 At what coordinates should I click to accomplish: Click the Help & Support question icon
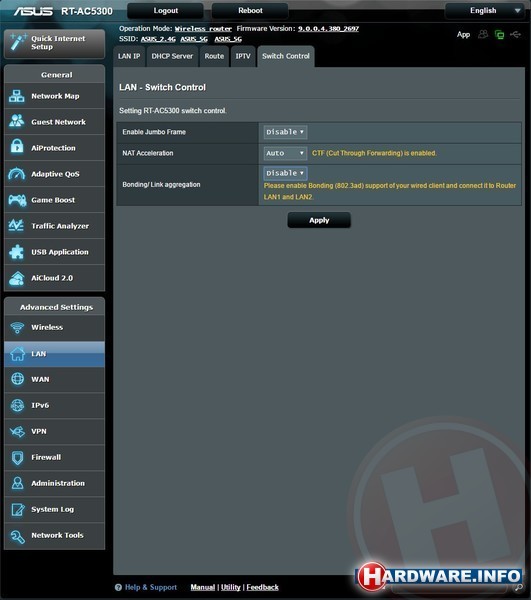[118, 587]
